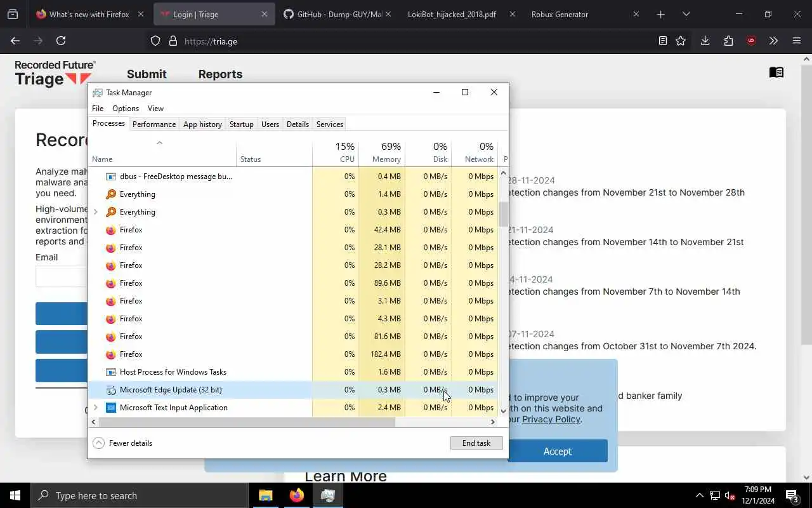Sort by Disk column header

(x=428, y=152)
